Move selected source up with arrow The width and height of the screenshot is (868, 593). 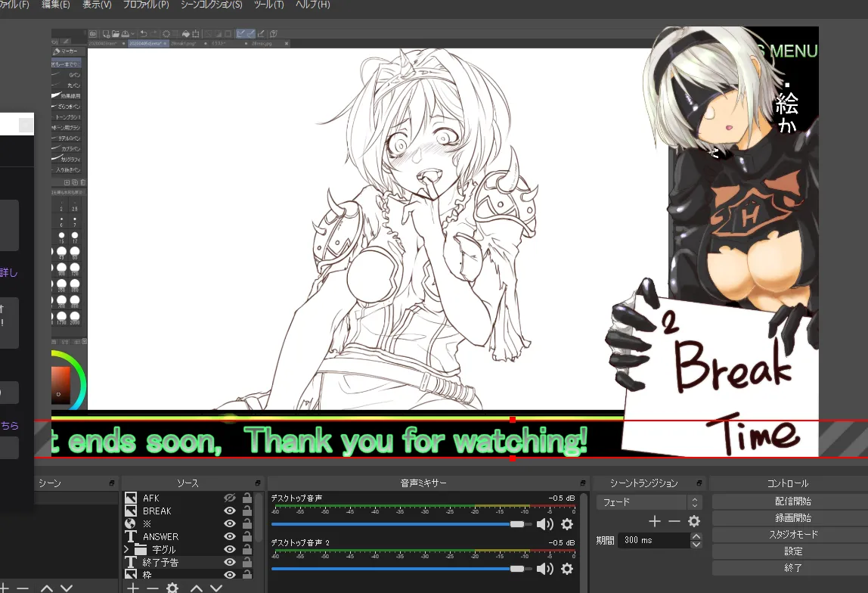197,588
